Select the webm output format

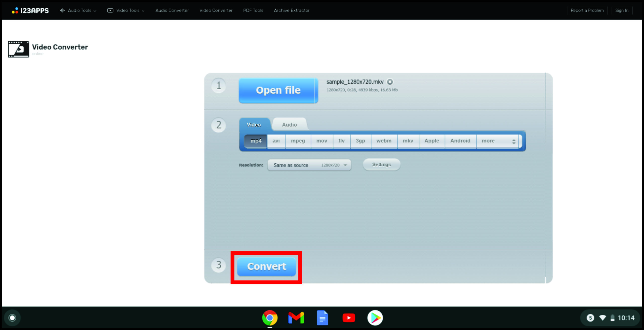(x=384, y=141)
